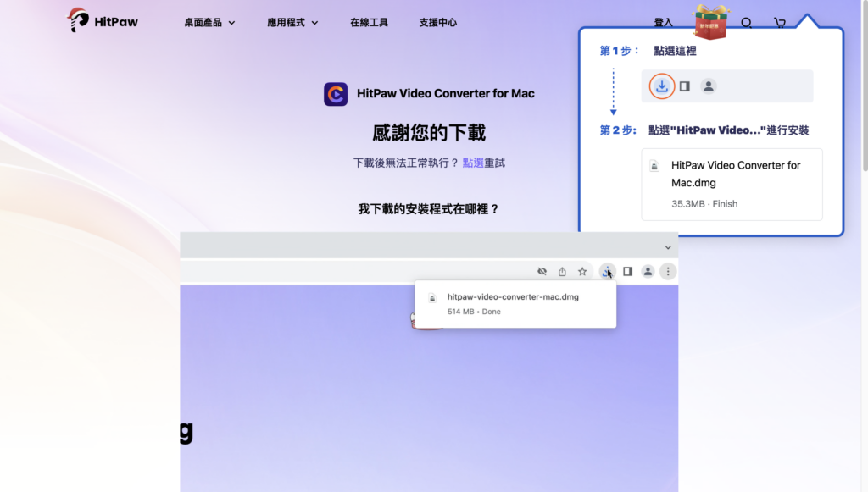868x492 pixels.
Task: Click the profile avatar icon in step 1
Action: [708, 86]
